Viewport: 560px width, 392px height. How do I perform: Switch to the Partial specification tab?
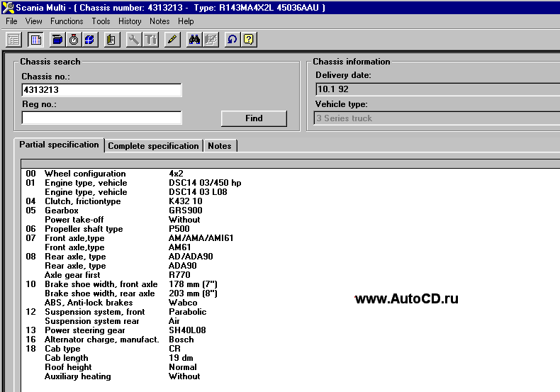pos(60,145)
